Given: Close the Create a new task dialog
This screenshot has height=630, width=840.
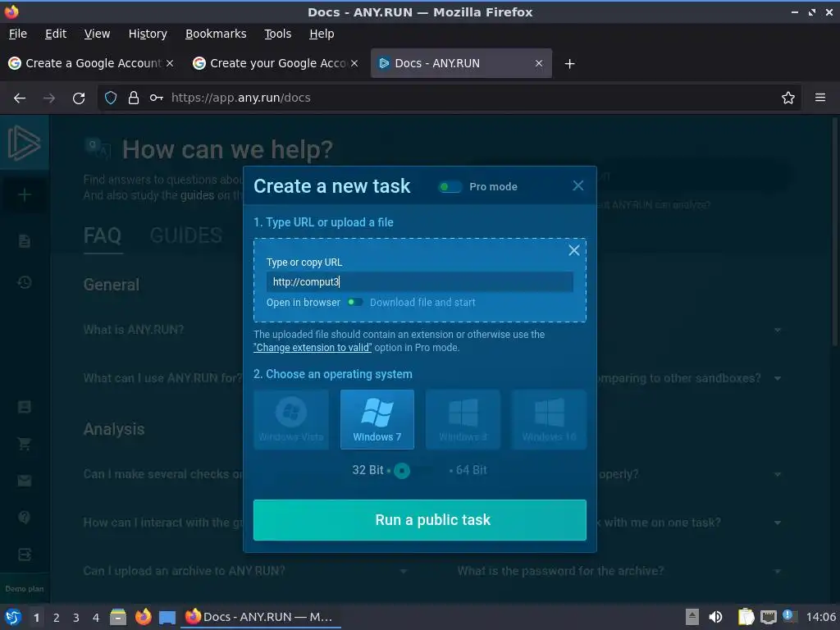Looking at the screenshot, I should pyautogui.click(x=578, y=186).
